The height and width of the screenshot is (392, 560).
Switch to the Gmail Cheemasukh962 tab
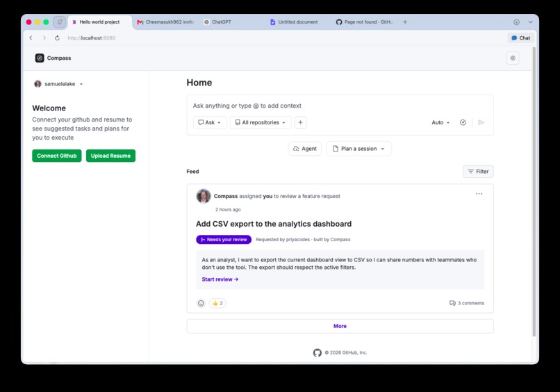pos(165,22)
